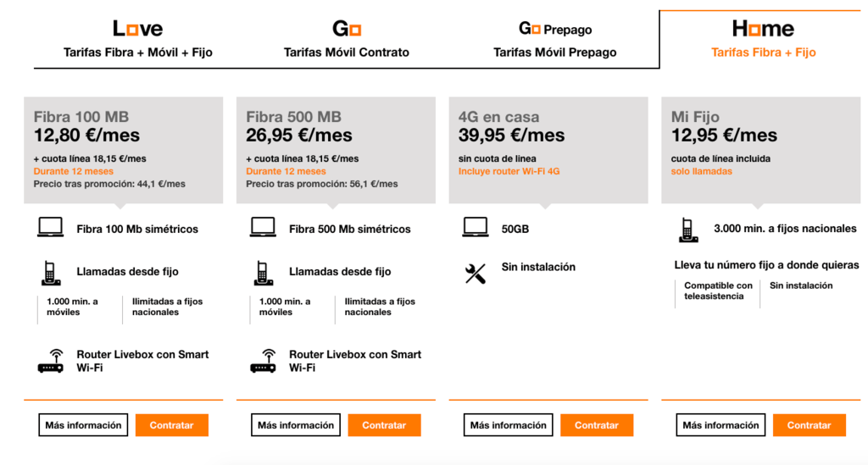
Task: Click tools icon beside Sin instalación
Action: point(476,273)
